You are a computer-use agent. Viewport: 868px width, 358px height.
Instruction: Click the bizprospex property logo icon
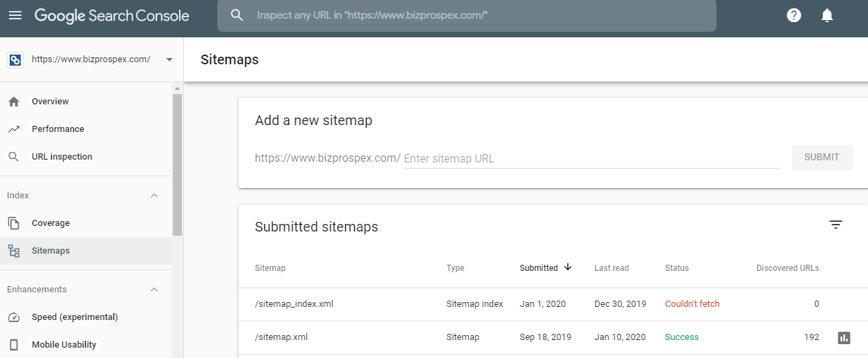click(15, 59)
